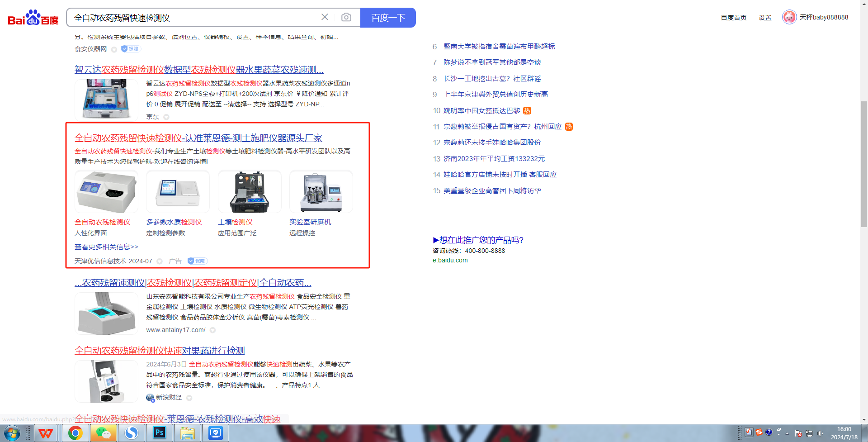
Task: Click the page vertical scrollbar thumb
Action: coord(864,164)
